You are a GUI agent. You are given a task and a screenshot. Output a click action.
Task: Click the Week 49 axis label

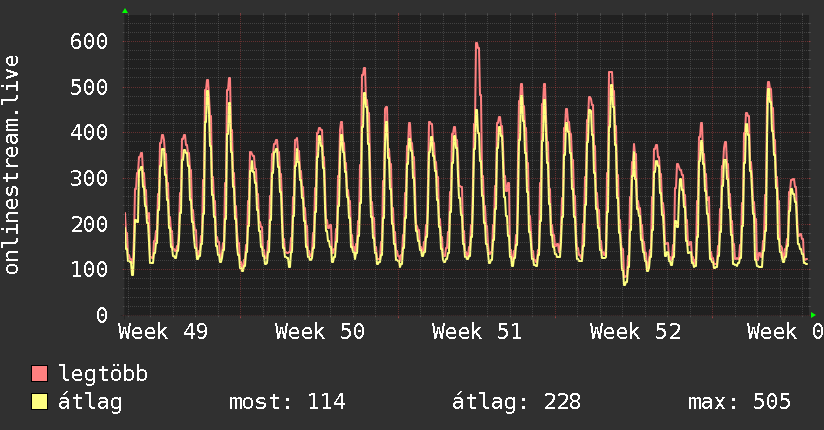(164, 331)
